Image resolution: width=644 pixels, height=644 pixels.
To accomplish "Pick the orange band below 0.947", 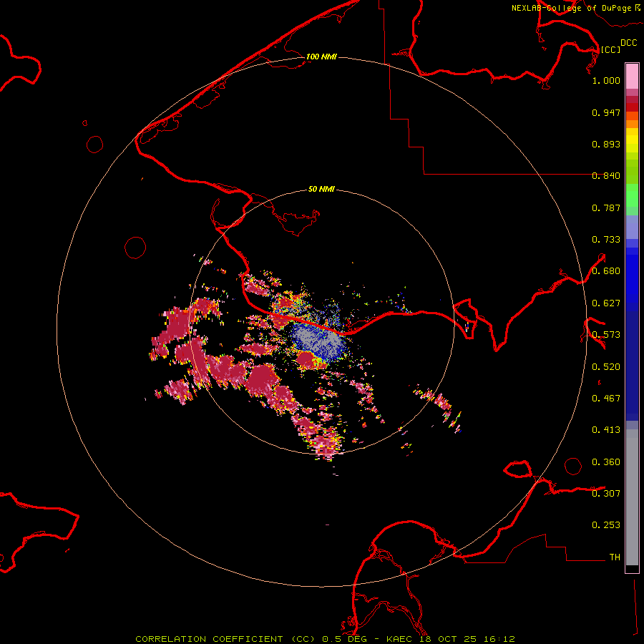I will coord(632,124).
